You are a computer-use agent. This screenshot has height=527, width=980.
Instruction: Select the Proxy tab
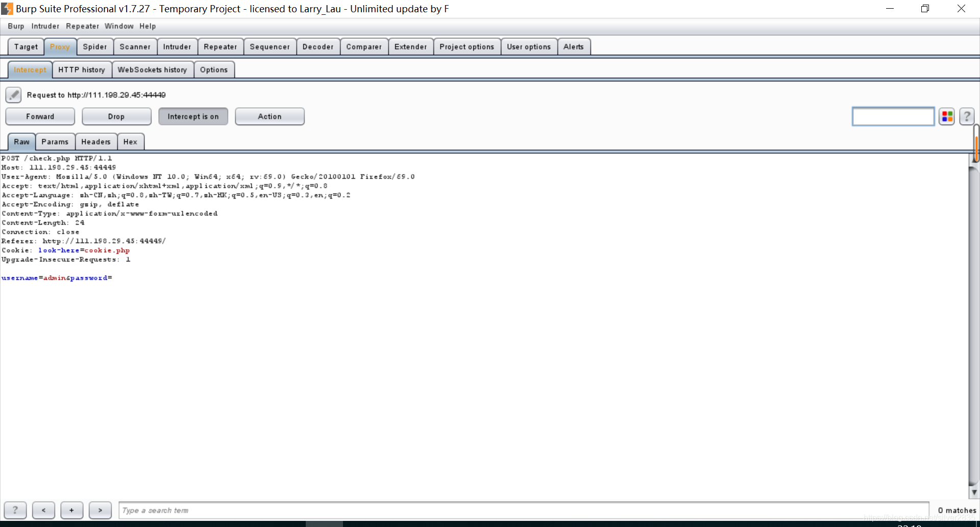(x=60, y=46)
